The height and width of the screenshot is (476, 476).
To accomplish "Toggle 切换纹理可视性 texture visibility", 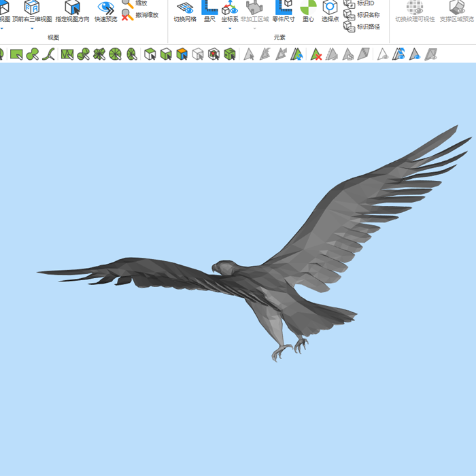I will (x=415, y=11).
